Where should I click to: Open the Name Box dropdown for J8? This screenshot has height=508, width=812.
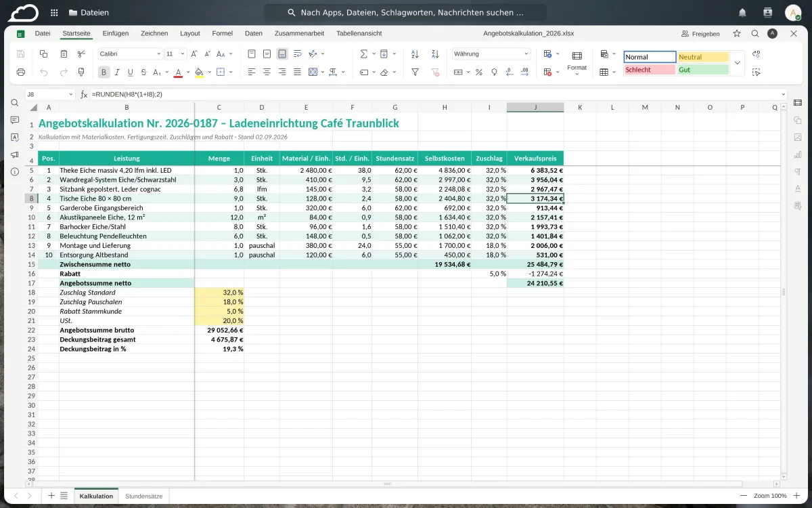click(71, 94)
